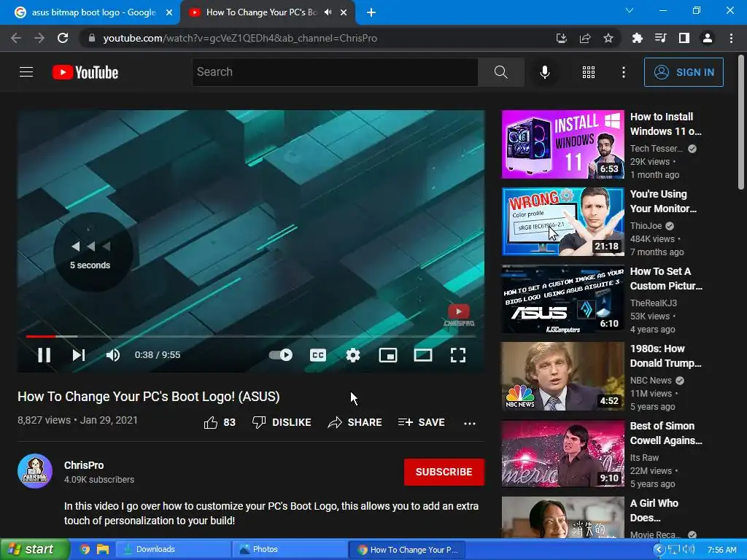Open media controls icon in toolbar

click(x=661, y=38)
